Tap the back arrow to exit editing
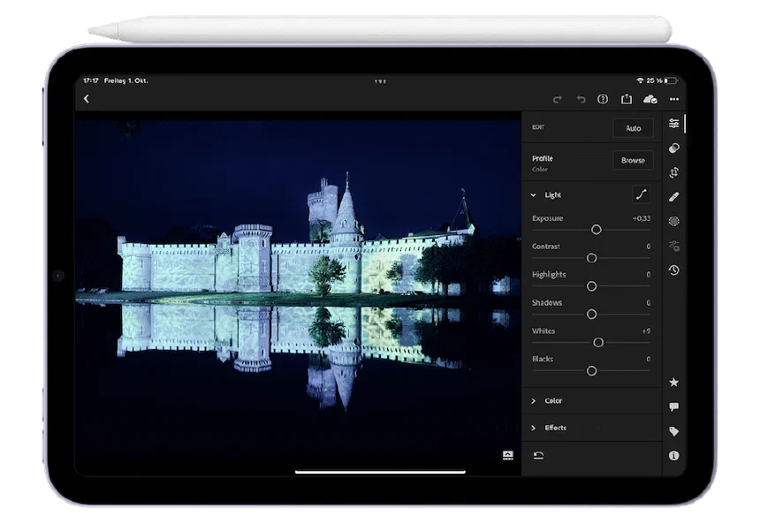The width and height of the screenshot is (760, 532). tap(87, 99)
